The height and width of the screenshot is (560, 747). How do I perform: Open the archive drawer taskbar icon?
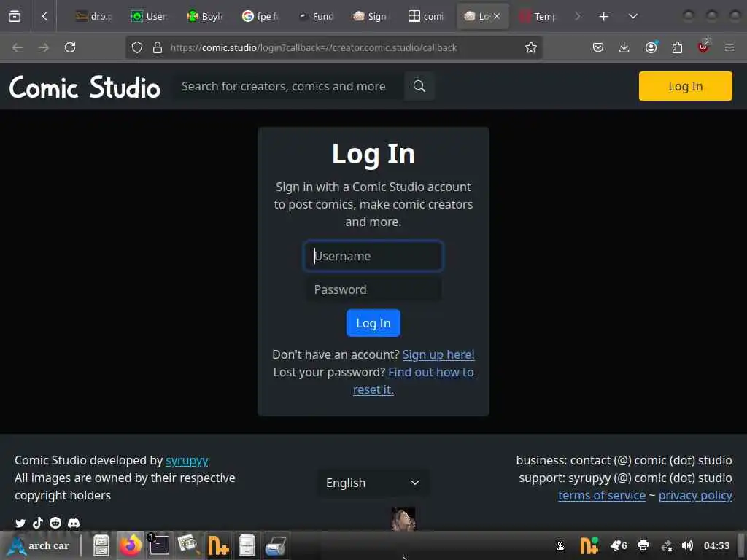pos(247,545)
